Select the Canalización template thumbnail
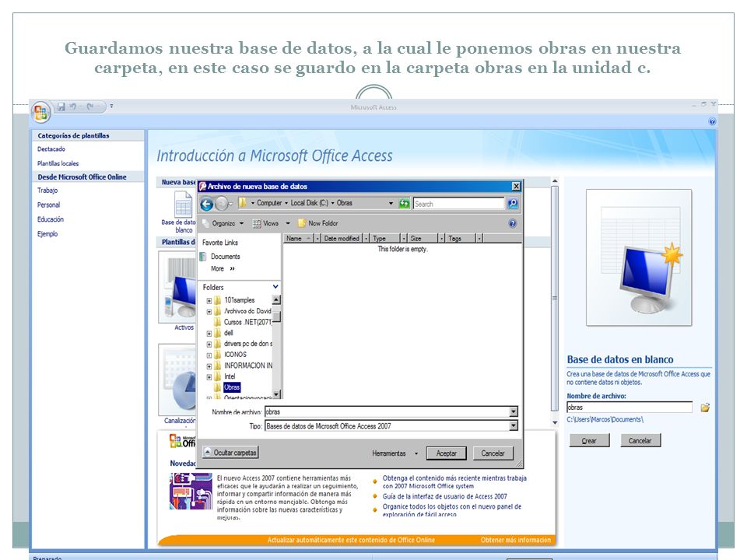 coord(177,380)
